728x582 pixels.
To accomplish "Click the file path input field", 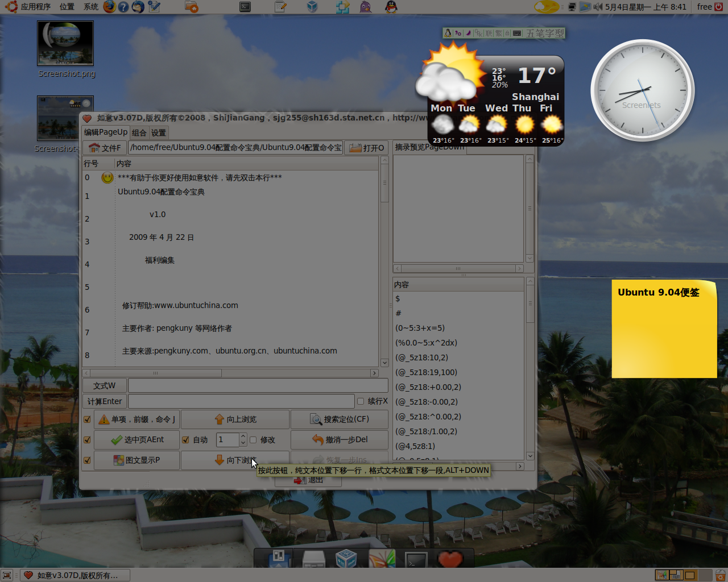I will pyautogui.click(x=236, y=148).
